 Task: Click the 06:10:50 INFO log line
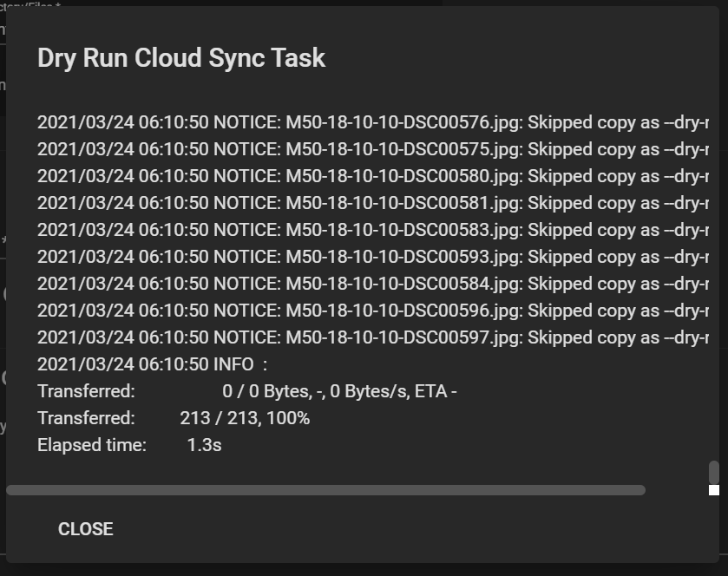pyautogui.click(x=153, y=364)
